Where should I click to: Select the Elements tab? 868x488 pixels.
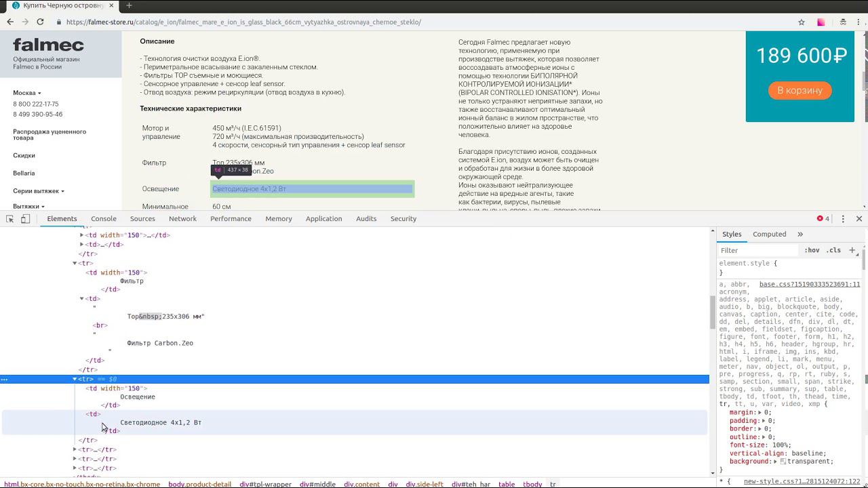pos(62,219)
